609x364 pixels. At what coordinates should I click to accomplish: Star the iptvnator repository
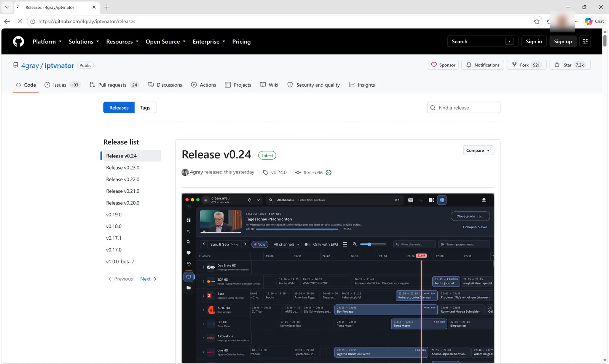tap(570, 65)
